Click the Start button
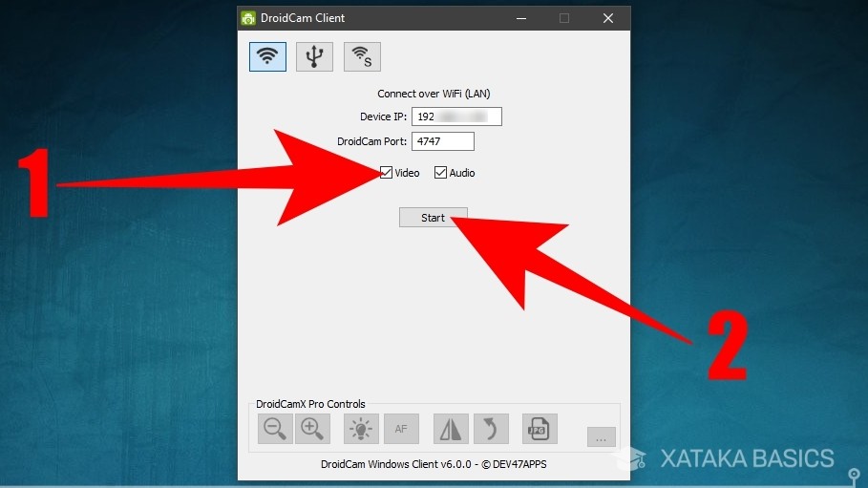Screen dimensions: 868x488 click(x=434, y=218)
